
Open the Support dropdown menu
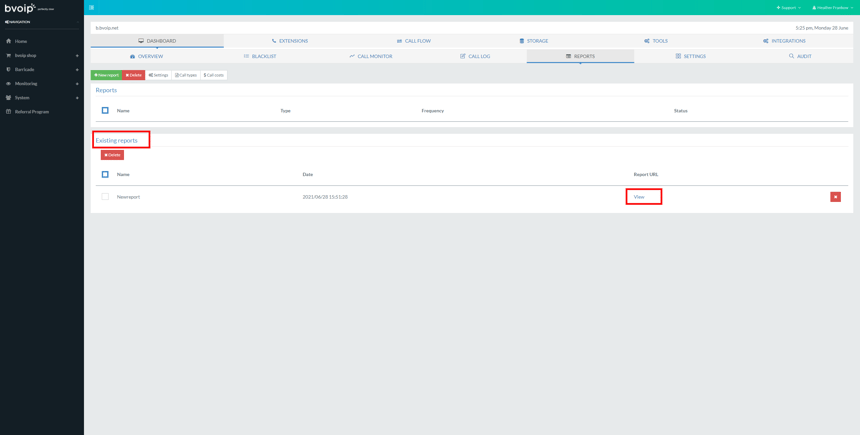tap(788, 7)
